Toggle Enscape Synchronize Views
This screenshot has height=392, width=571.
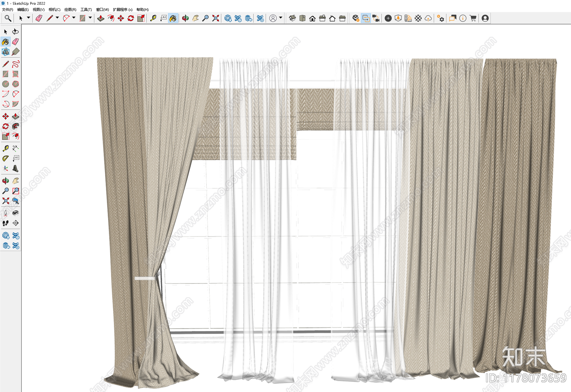[376, 18]
